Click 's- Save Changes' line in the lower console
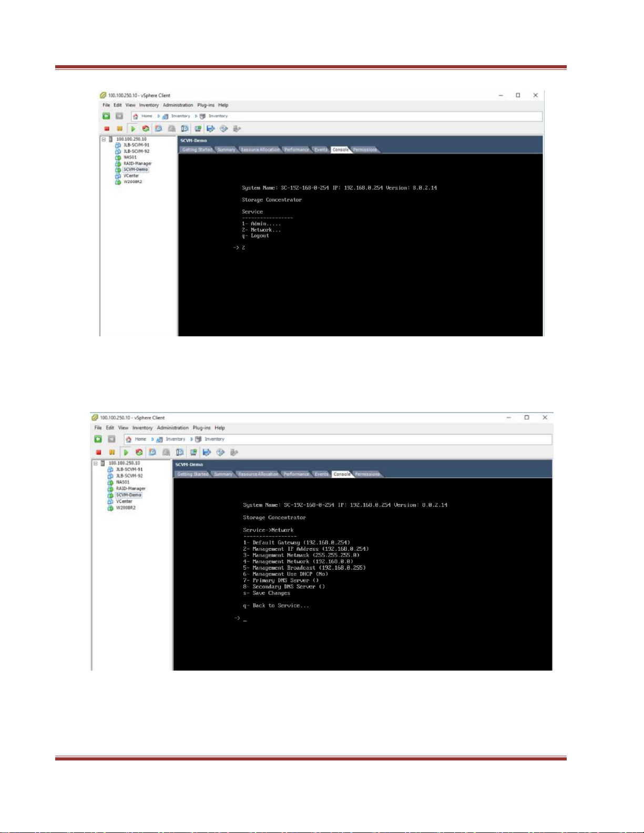The width and height of the screenshot is (644, 833). (267, 593)
